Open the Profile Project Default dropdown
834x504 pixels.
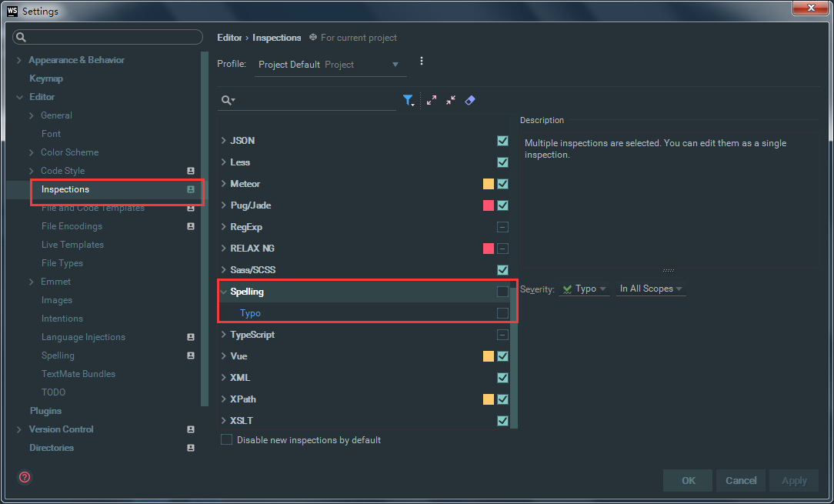pyautogui.click(x=330, y=65)
